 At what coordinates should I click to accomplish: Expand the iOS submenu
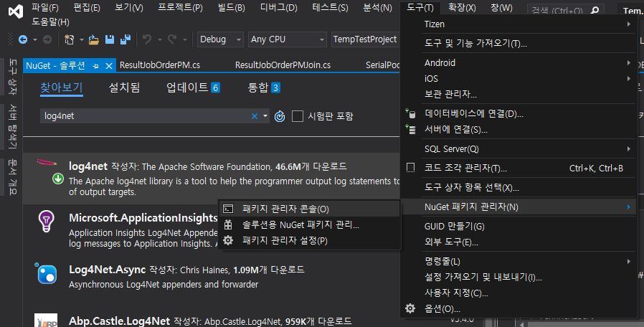pos(629,78)
